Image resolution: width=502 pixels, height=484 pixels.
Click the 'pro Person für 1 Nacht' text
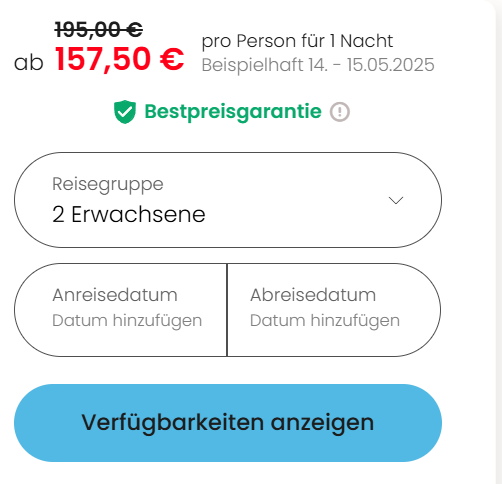297,41
